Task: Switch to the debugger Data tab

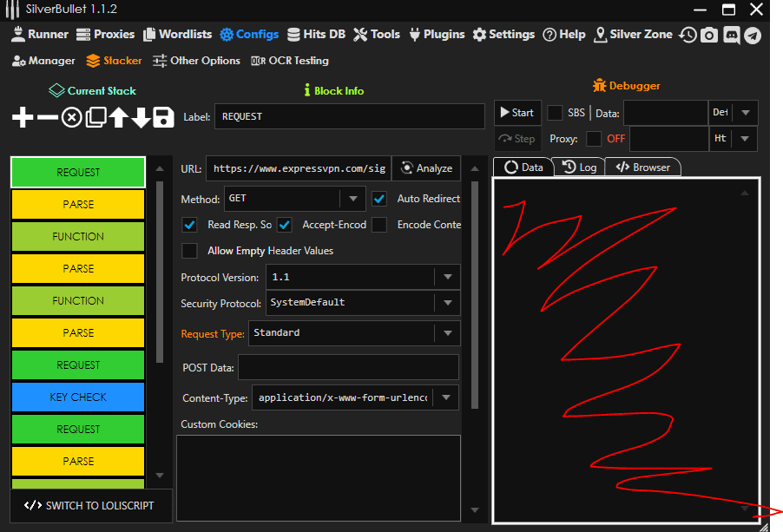Action: 523,167
